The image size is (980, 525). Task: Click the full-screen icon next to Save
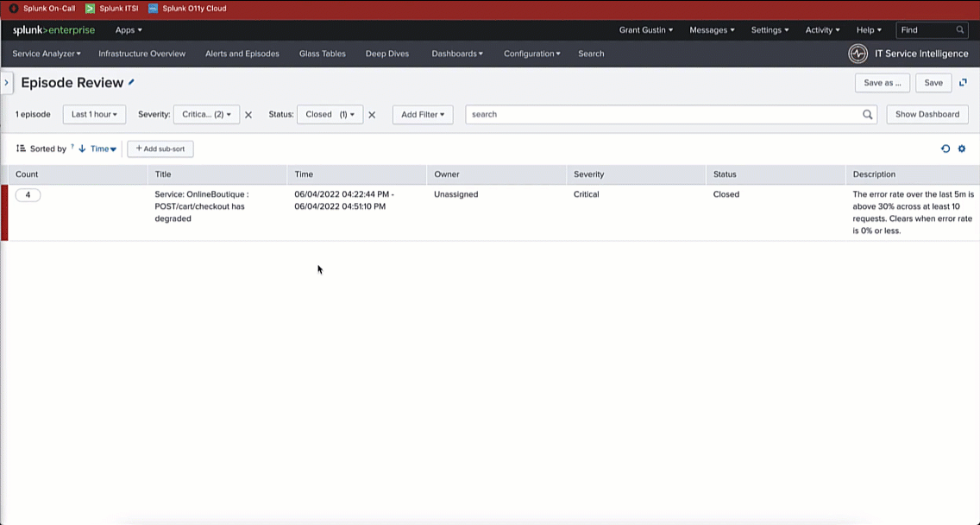coord(963,83)
